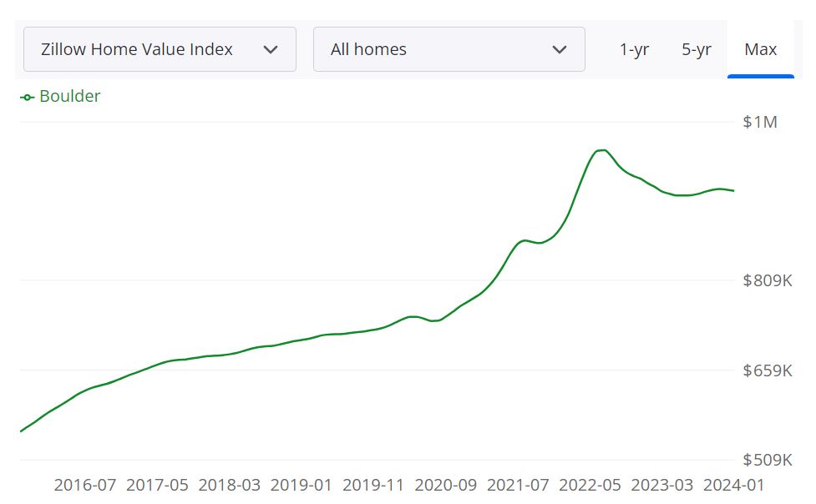
Task: Switch to the 1-yr time range tab
Action: pos(634,49)
